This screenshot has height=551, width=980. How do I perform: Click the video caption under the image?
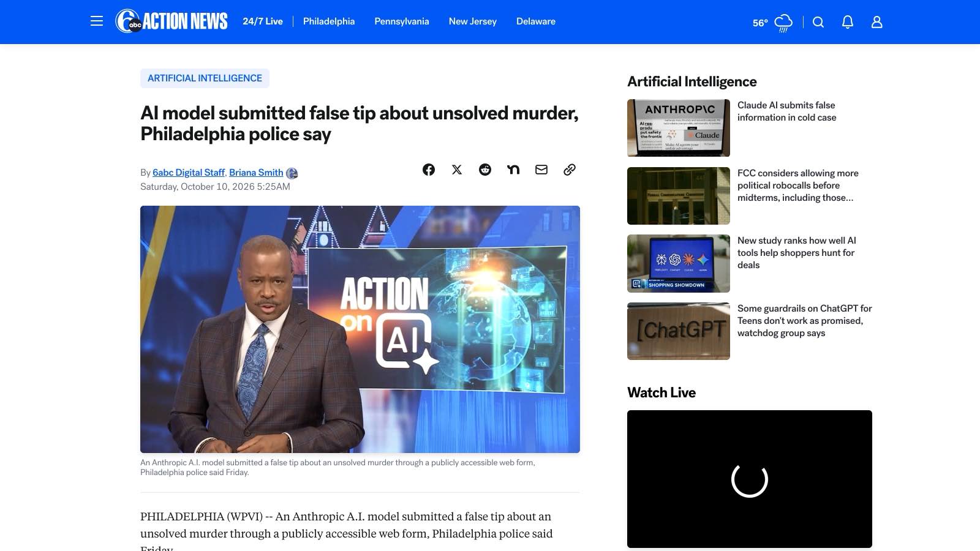(x=337, y=468)
